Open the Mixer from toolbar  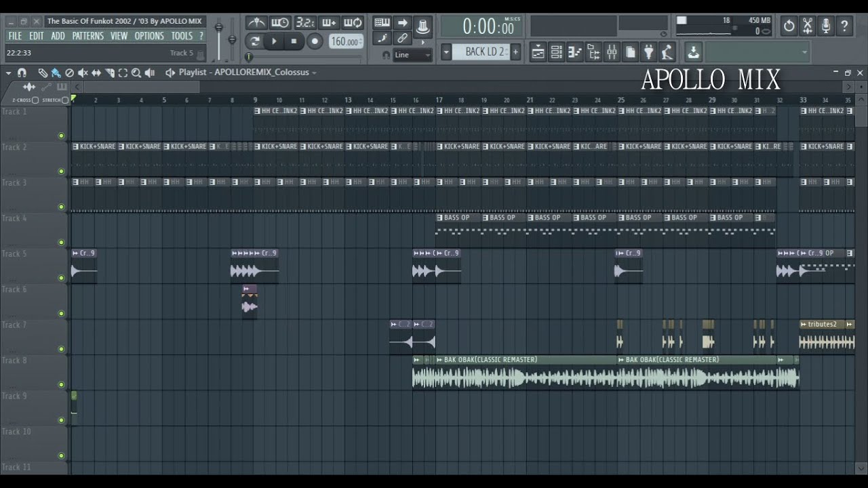pyautogui.click(x=612, y=52)
